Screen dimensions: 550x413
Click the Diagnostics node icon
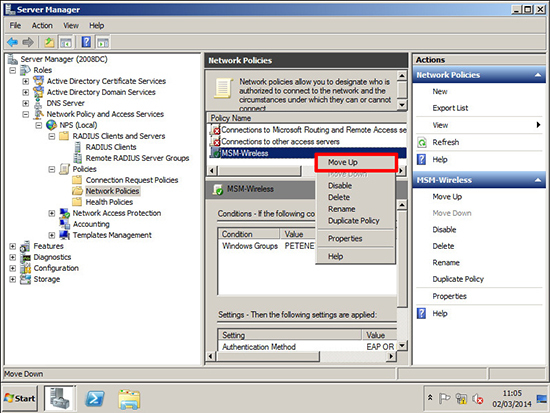pyautogui.click(x=25, y=257)
